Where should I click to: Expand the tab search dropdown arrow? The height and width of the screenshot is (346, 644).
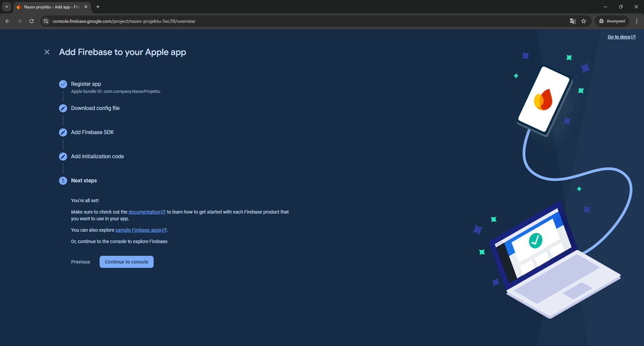pos(7,7)
